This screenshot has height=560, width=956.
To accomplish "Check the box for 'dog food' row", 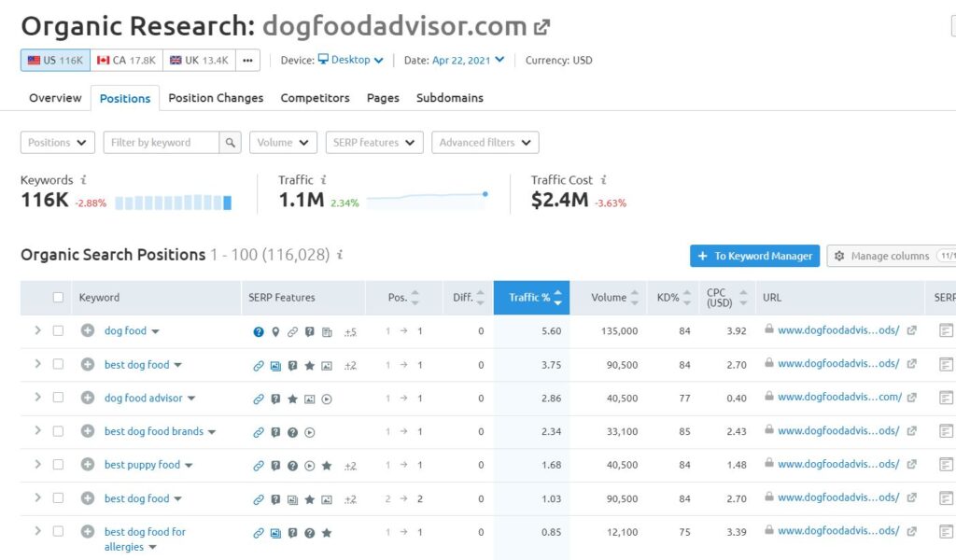I will pos(58,331).
